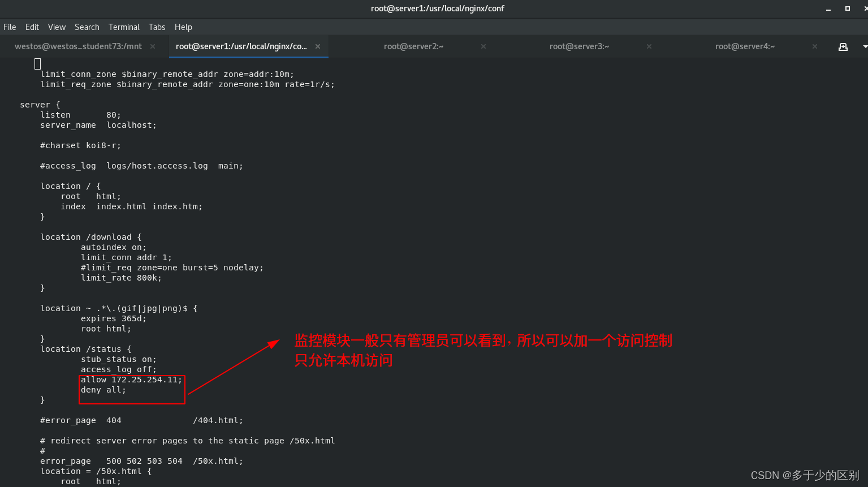Click the 'limit_rate 800k;' line

click(x=121, y=278)
